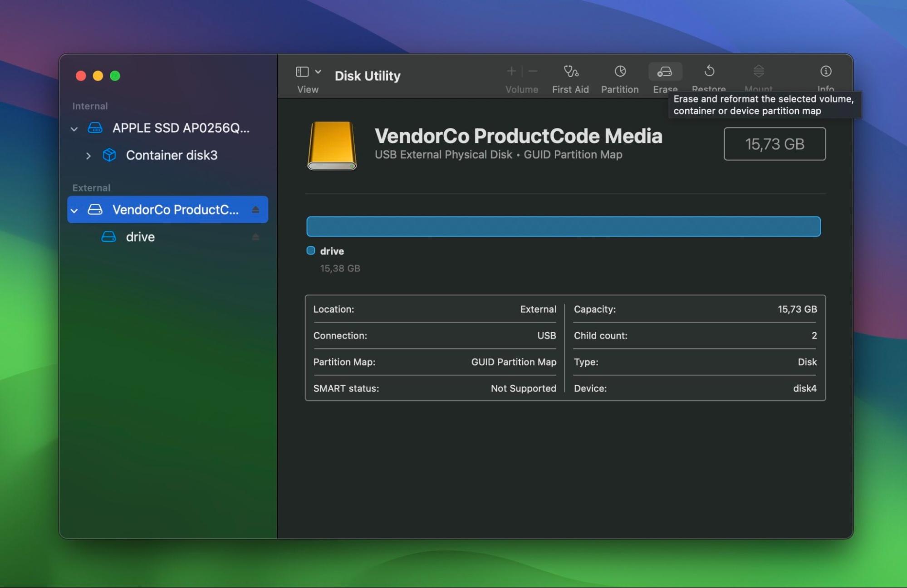The height and width of the screenshot is (588, 907).
Task: Zoom the Disk Utility window with green button
Action: (x=115, y=76)
